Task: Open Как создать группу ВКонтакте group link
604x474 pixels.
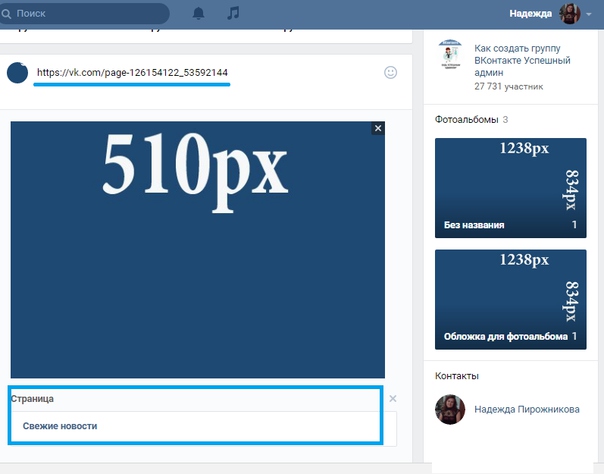Action: [x=522, y=60]
